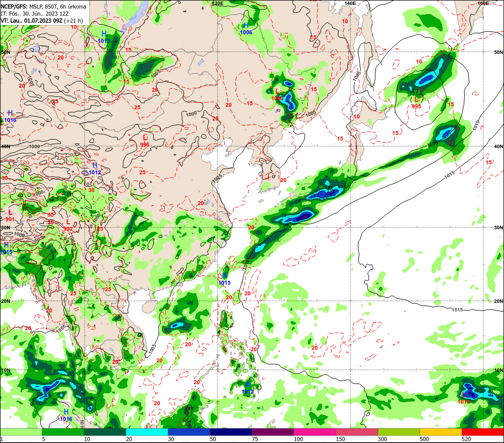The width and height of the screenshot is (504, 443).
Task: Click the cyan 20-30 legend swatch
Action: (x=147, y=432)
